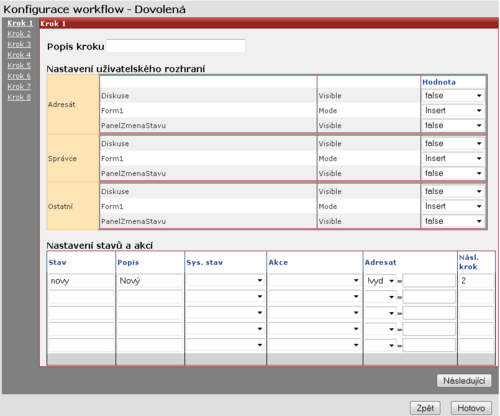Click the Popis field containing 'Nový'
This screenshot has width=500, height=416.
coord(150,281)
